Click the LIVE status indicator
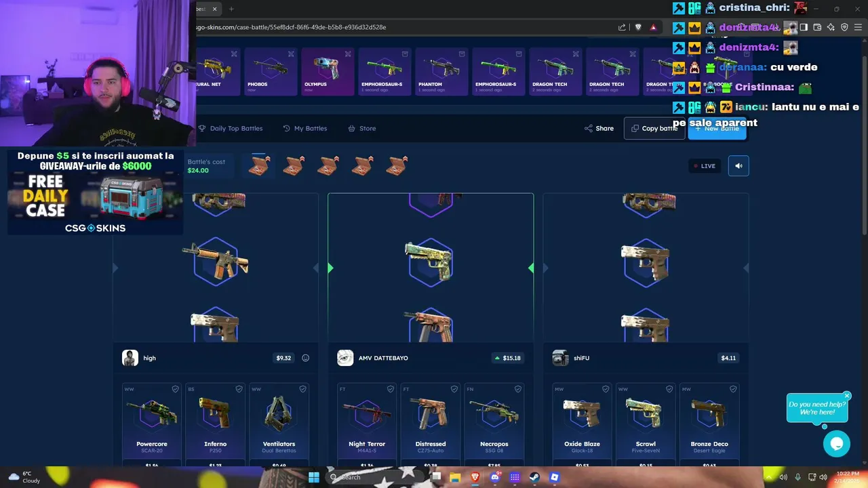The height and width of the screenshot is (488, 868). coord(705,166)
